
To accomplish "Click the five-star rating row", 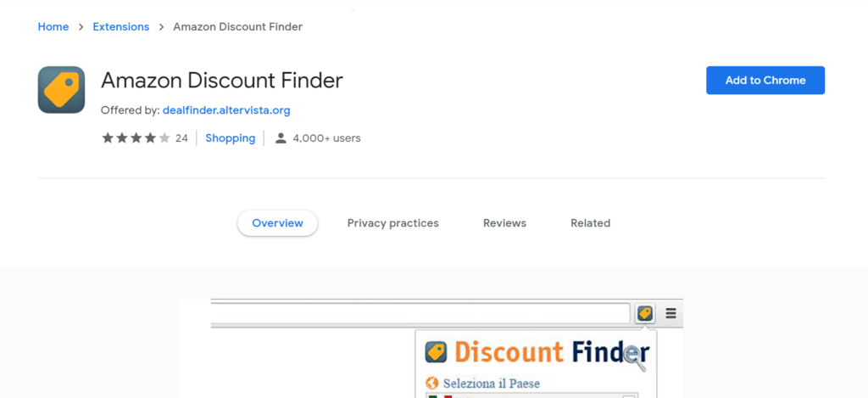I will tap(136, 138).
